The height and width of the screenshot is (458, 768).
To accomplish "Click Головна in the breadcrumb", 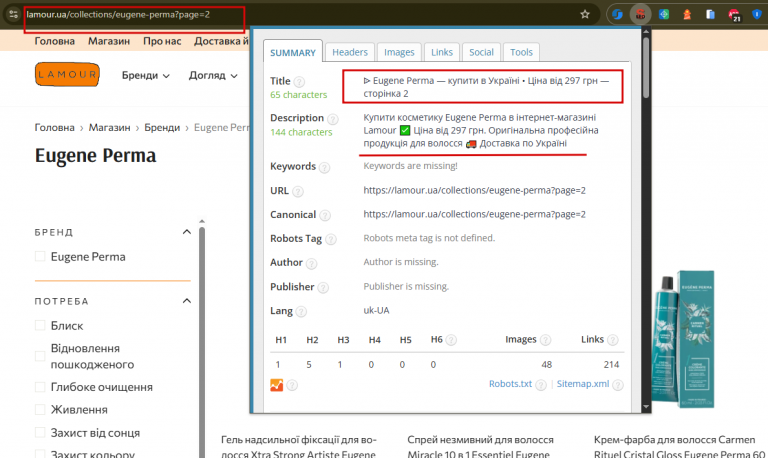I will coord(54,127).
